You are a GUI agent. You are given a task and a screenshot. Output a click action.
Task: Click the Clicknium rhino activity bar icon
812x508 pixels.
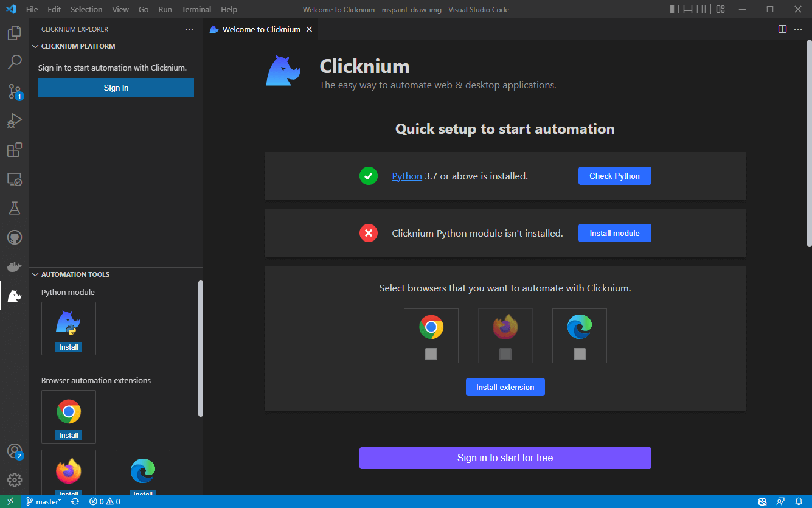[15, 296]
